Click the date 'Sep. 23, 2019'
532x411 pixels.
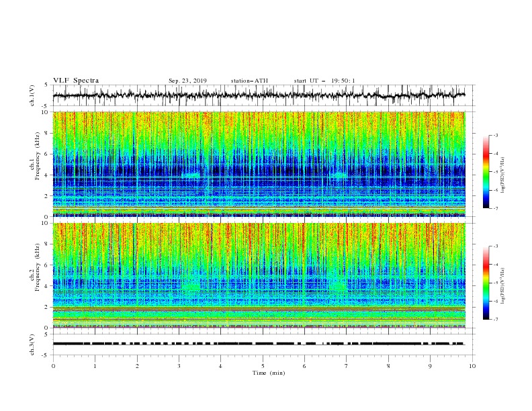187,81
